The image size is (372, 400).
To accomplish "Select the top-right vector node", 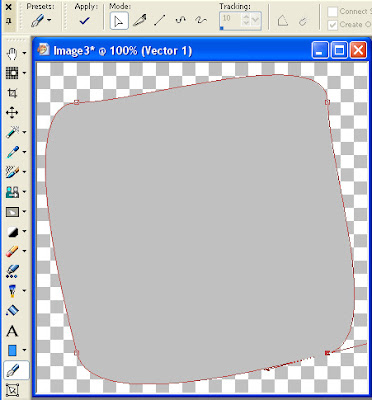I will pos(327,102).
